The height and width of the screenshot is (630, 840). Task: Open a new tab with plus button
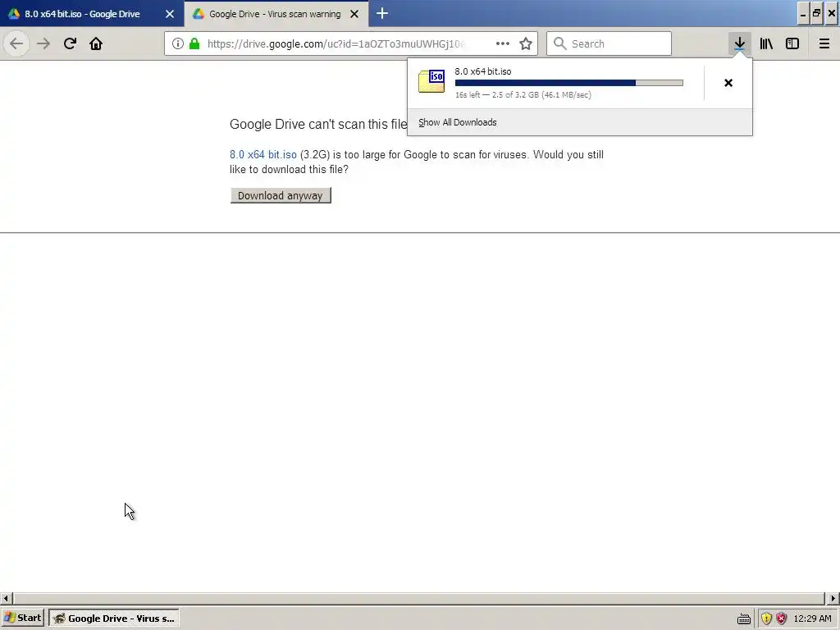tap(382, 13)
